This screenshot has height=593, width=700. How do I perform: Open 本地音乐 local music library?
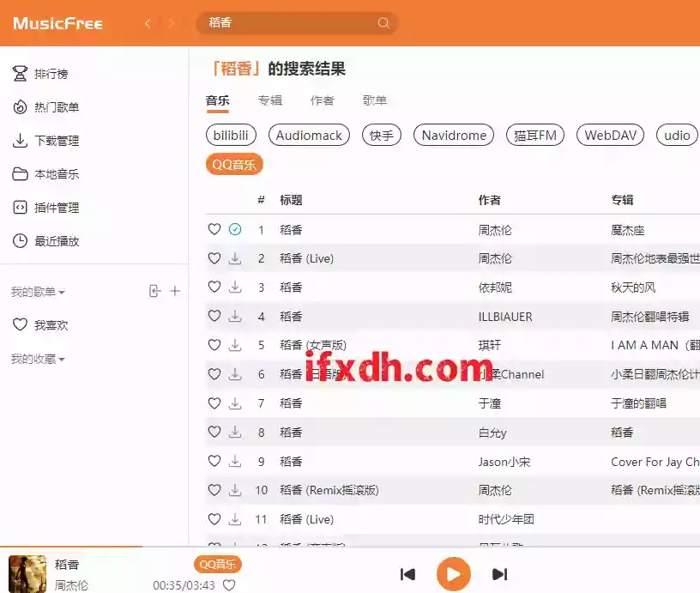(53, 173)
